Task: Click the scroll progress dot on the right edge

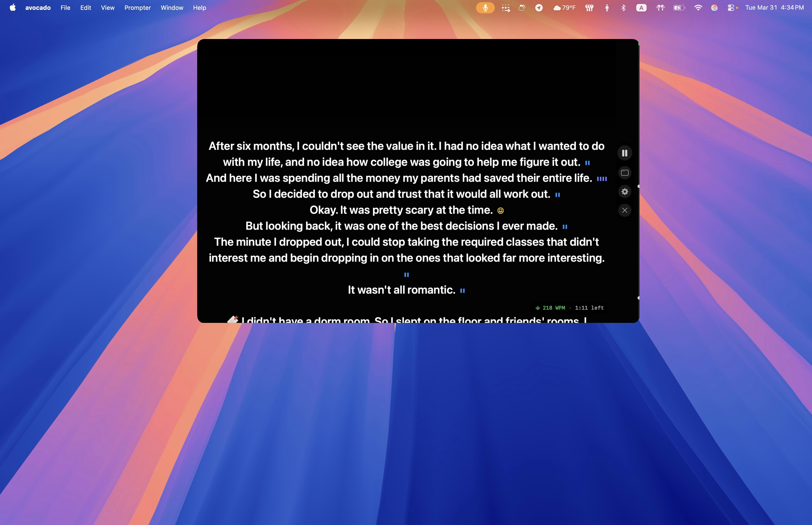Action: coord(639,187)
